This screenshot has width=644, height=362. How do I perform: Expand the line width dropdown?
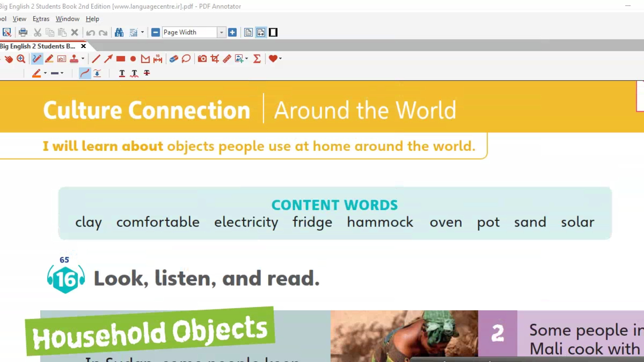[62, 73]
